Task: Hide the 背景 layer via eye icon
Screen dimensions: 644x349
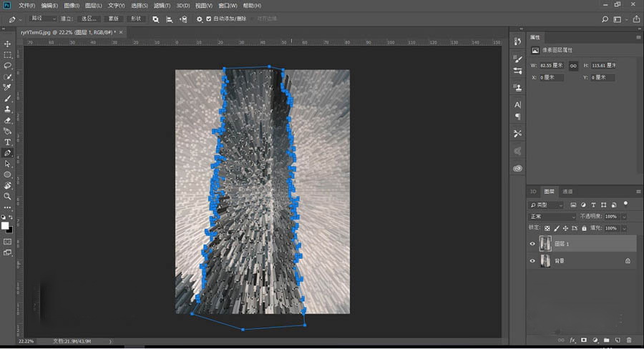Action: (532, 261)
